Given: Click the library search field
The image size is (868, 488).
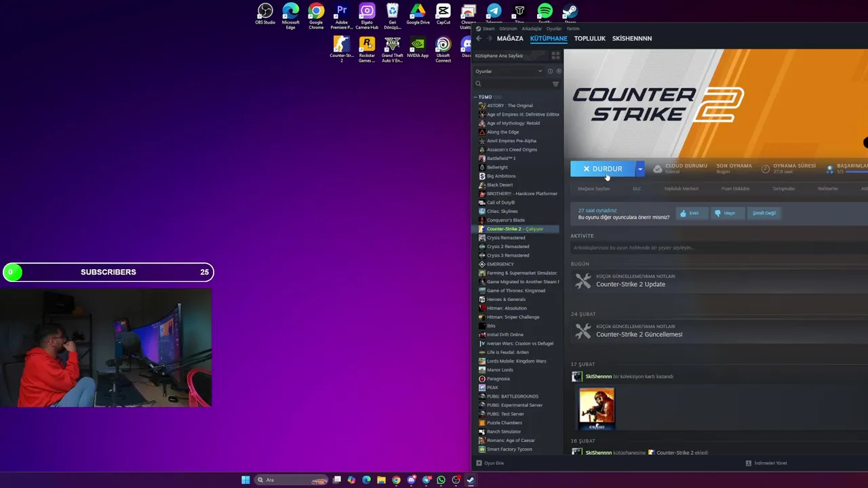Looking at the screenshot, I should pos(511,84).
